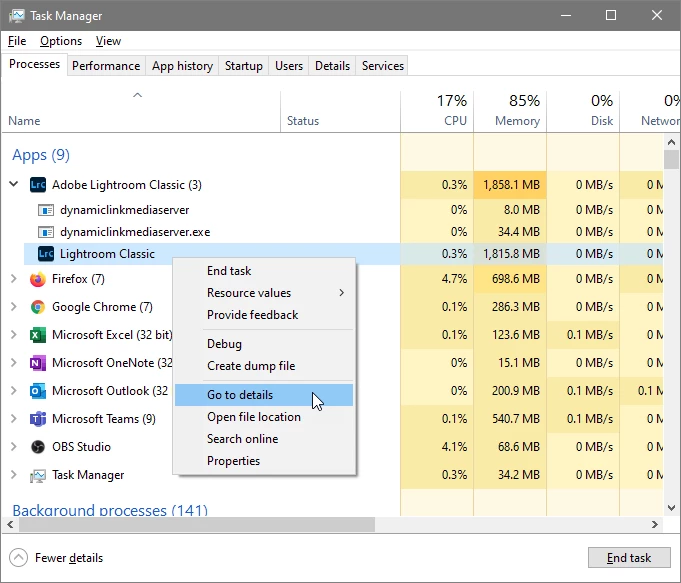This screenshot has width=681, height=583.
Task: Click the Background processes (141) heading
Action: (110, 510)
